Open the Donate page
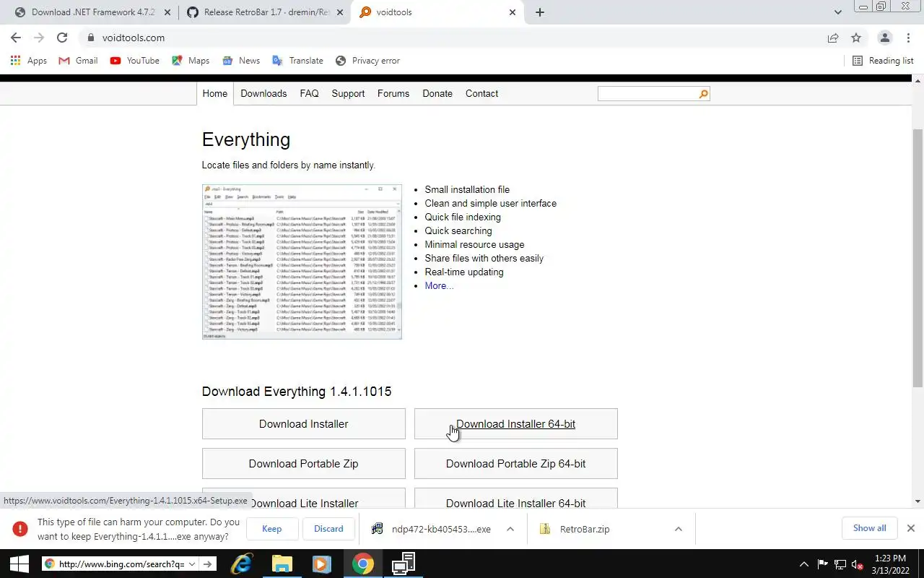 437,93
